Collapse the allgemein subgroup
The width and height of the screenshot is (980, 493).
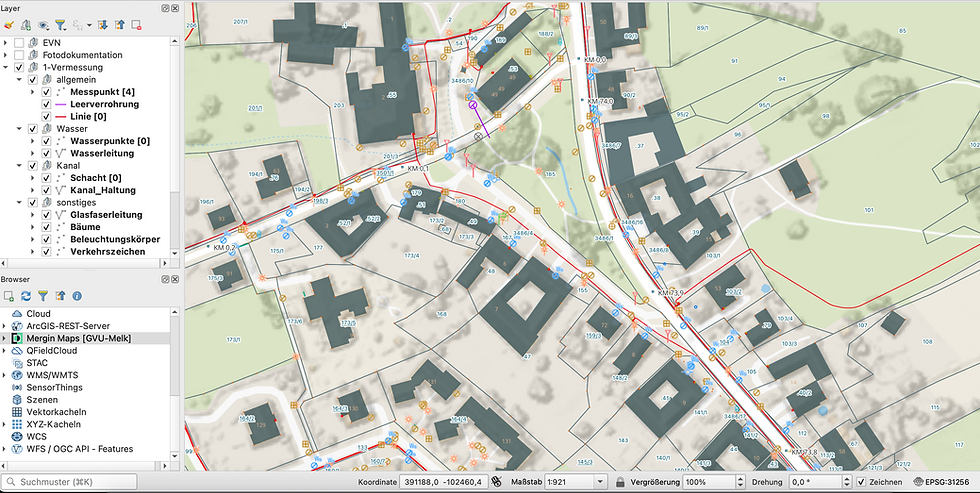[x=19, y=79]
